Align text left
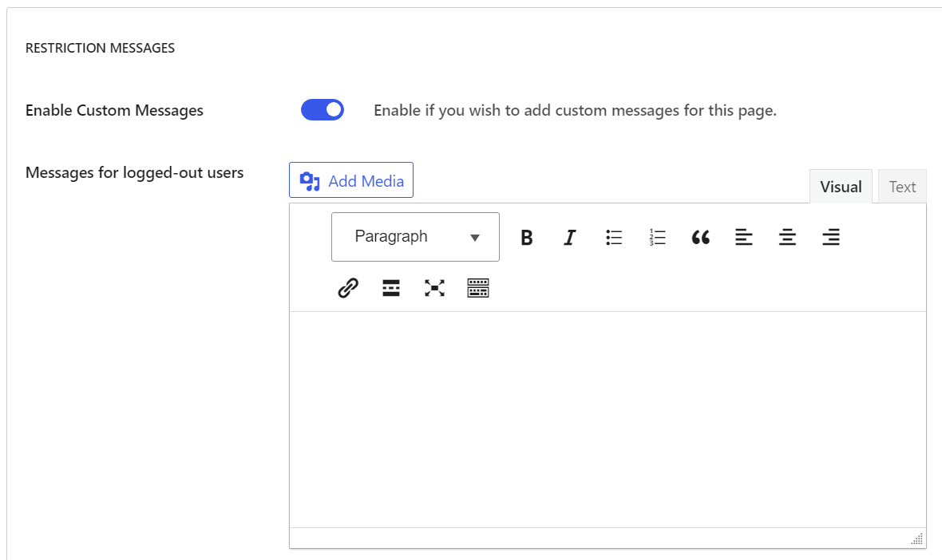 coord(744,237)
